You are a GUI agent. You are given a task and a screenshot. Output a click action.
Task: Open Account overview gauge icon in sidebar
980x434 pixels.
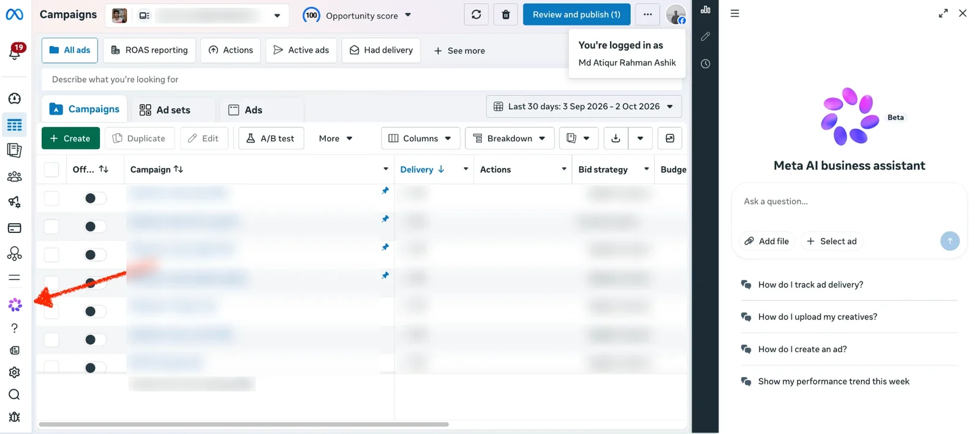(x=14, y=99)
